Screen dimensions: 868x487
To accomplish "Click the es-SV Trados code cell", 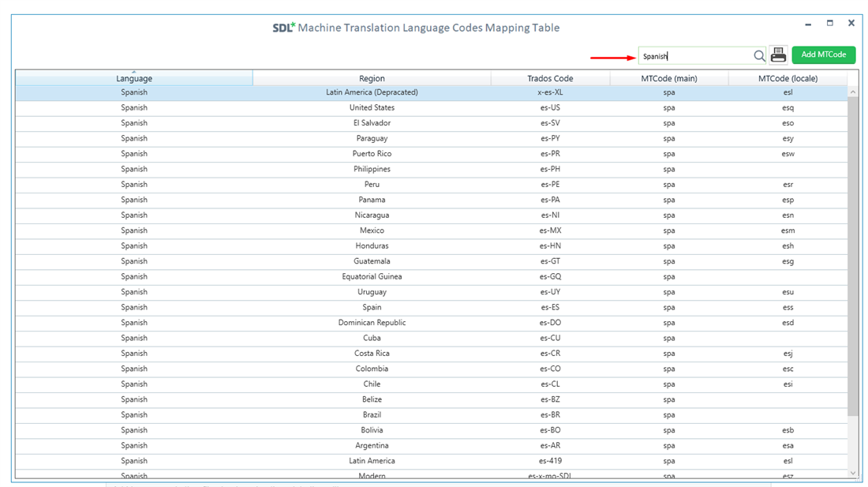I will (550, 123).
